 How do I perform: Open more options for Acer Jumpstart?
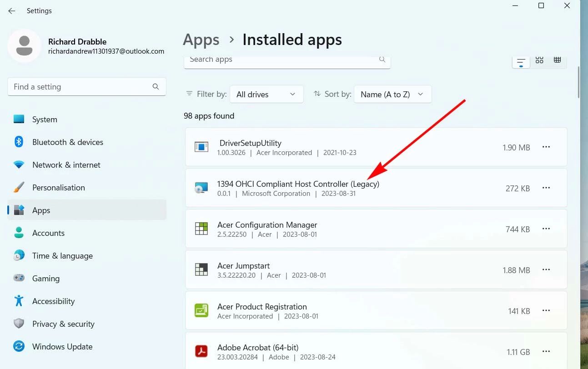[546, 269]
